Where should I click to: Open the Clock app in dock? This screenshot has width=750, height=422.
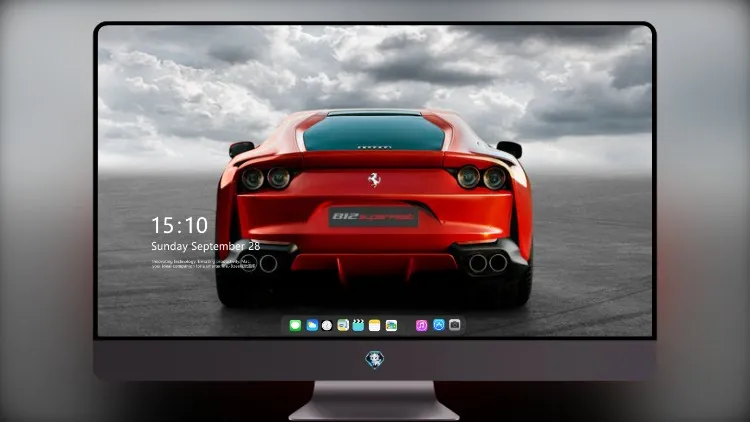(327, 325)
